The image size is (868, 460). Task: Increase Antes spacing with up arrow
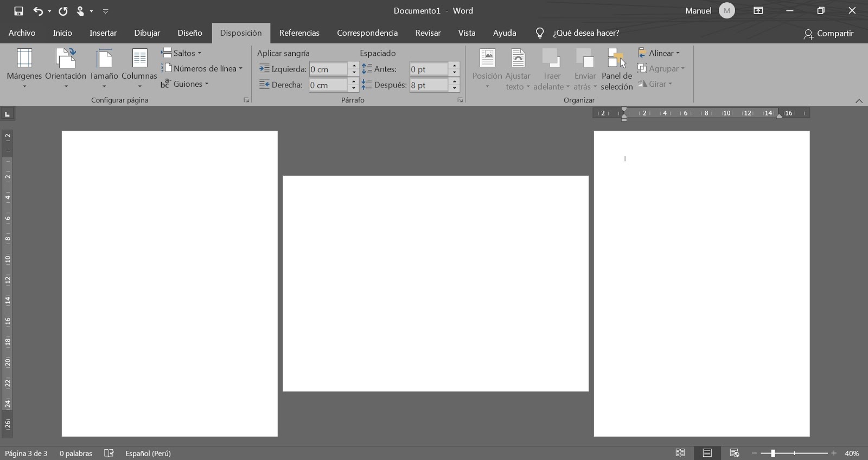(455, 66)
